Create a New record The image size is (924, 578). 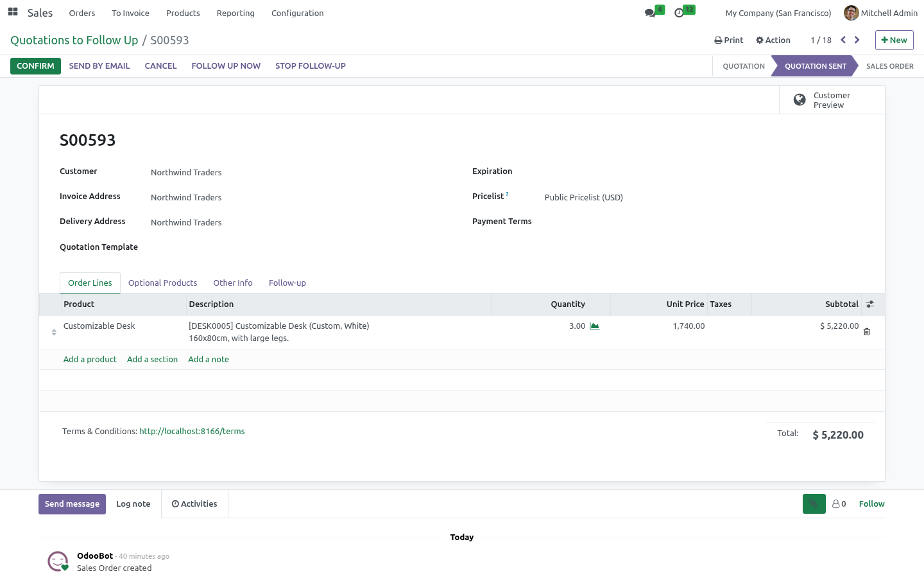coord(894,40)
